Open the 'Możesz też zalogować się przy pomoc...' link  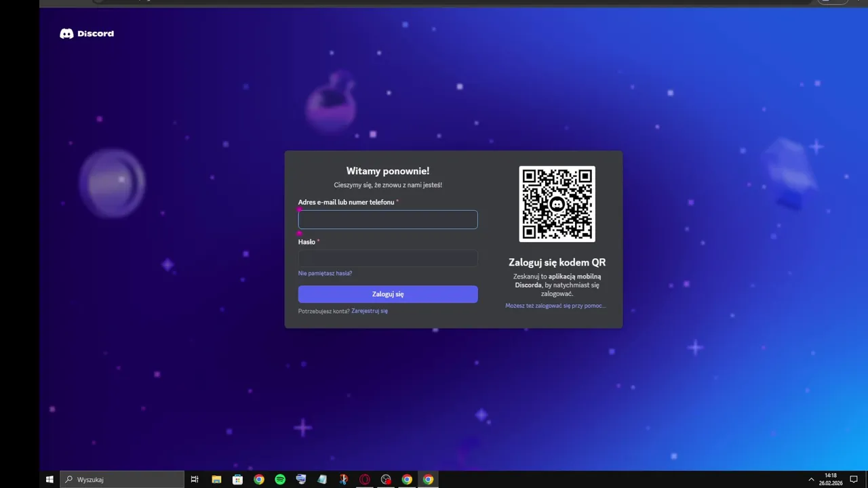click(555, 306)
